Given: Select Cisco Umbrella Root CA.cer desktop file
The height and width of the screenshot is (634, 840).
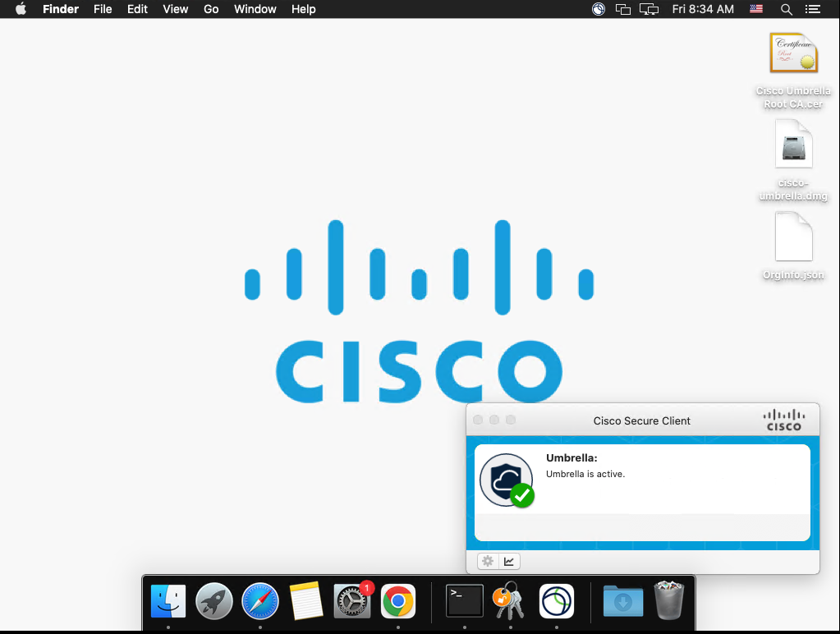Looking at the screenshot, I should point(793,71).
